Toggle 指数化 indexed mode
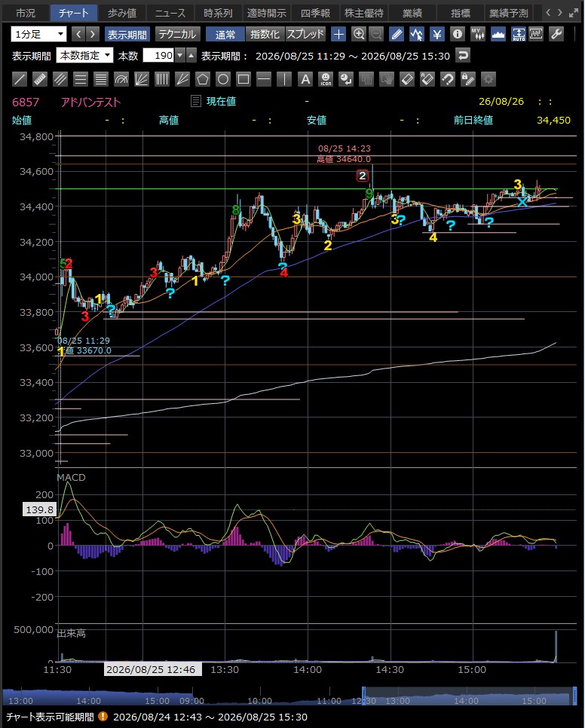The width and height of the screenshot is (585, 728). coord(265,35)
